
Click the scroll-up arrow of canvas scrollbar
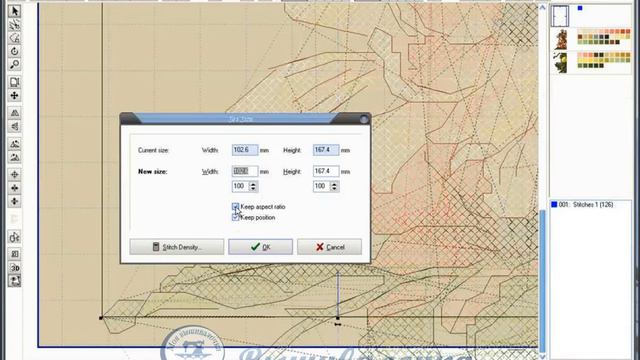542,7
